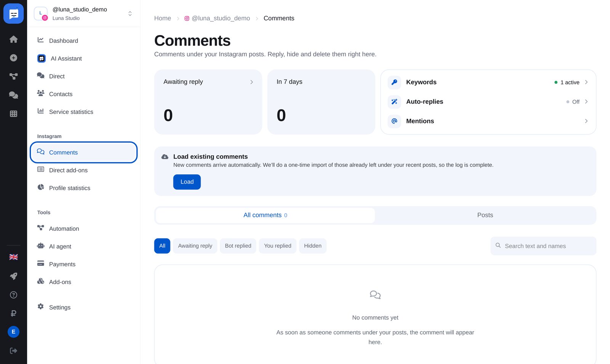Image resolution: width=610 pixels, height=364 pixels.
Task: Change language via UK flag icon
Action: (x=13, y=257)
